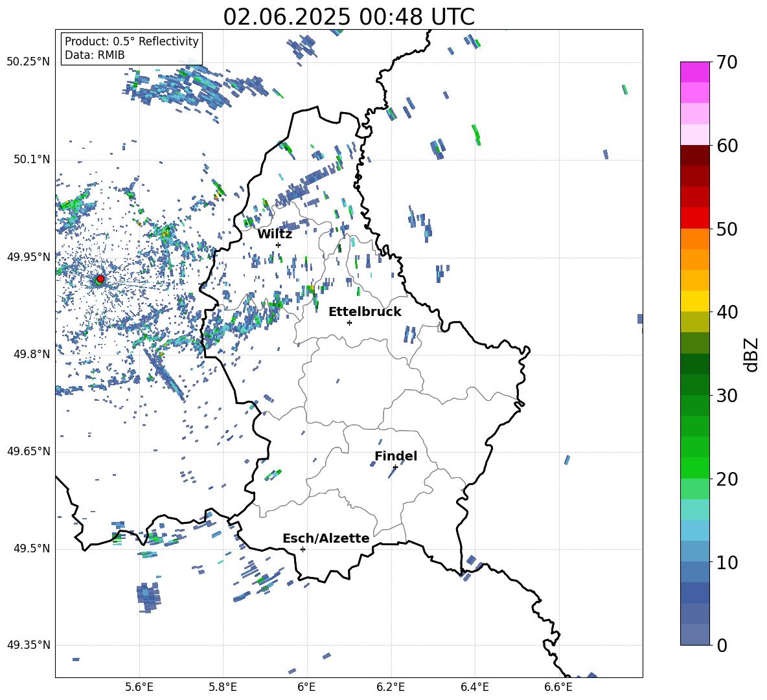Click the 5.8°E longitude label

(223, 687)
